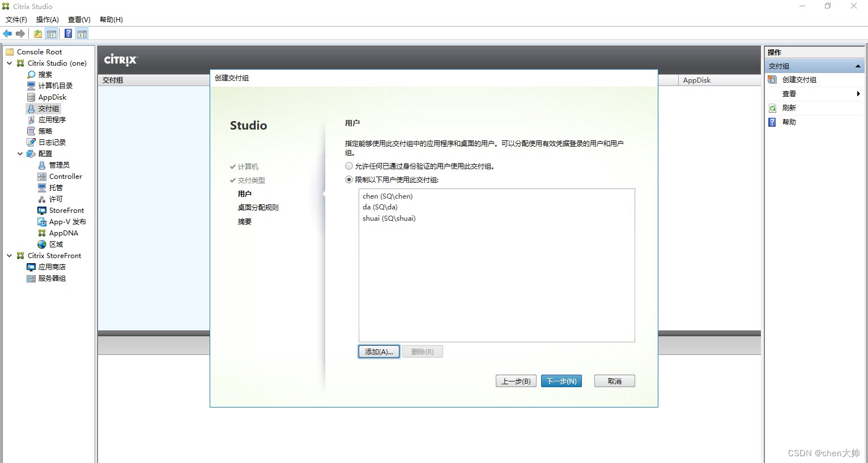The width and height of the screenshot is (868, 463).
Task: Select user da (SQ\da) in list
Action: 380,207
